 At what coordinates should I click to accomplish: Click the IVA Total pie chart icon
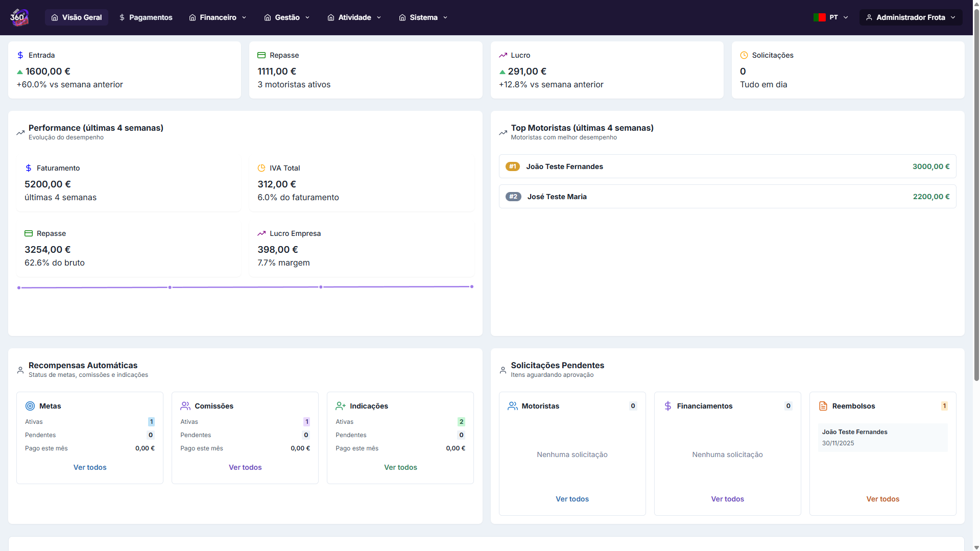coord(261,168)
